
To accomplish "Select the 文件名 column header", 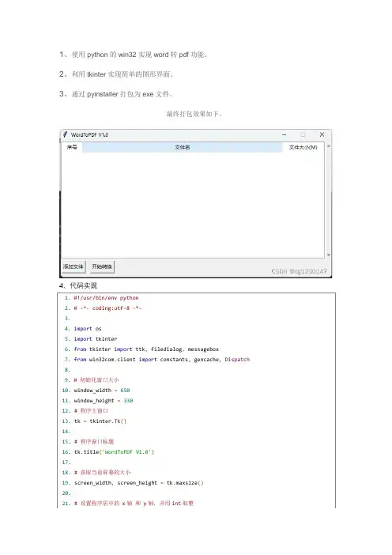I will point(183,147).
